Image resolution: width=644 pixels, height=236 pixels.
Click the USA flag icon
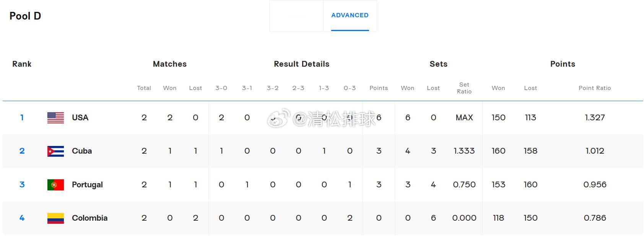[x=55, y=118]
